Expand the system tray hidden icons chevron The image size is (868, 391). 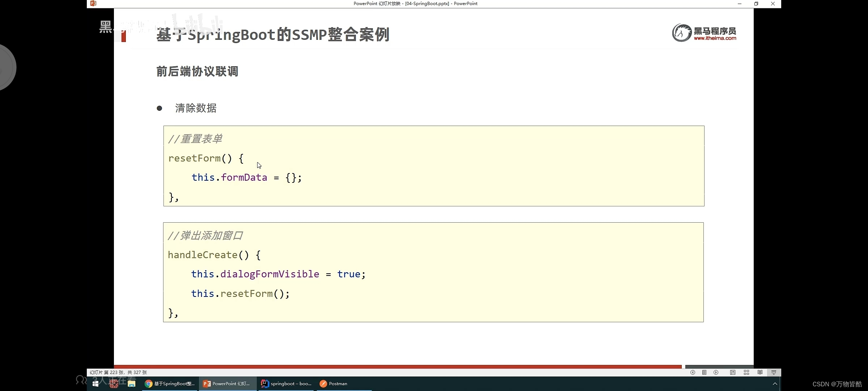[775, 384]
